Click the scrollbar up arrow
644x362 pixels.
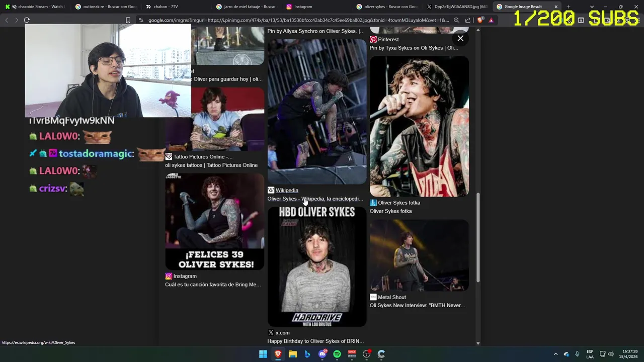click(x=478, y=30)
